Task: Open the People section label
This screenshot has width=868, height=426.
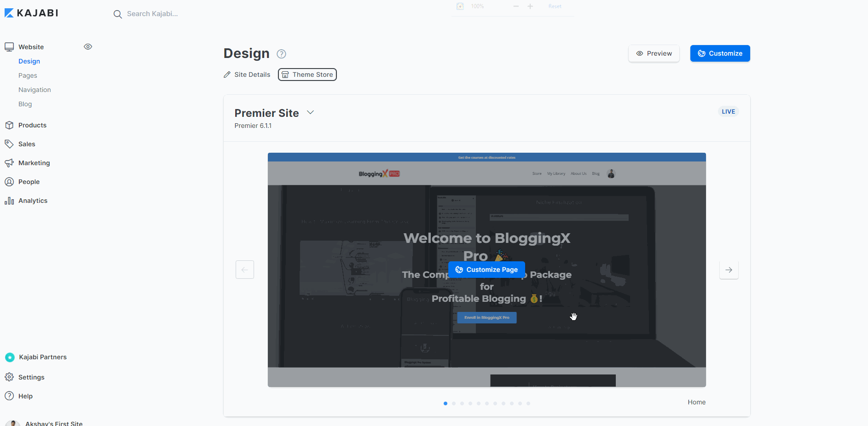Action: [x=29, y=182]
